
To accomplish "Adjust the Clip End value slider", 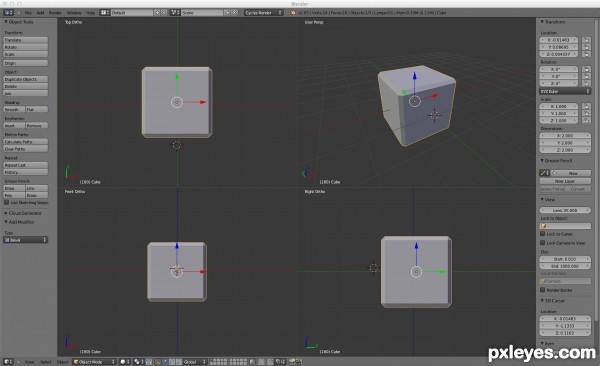I will tap(565, 266).
